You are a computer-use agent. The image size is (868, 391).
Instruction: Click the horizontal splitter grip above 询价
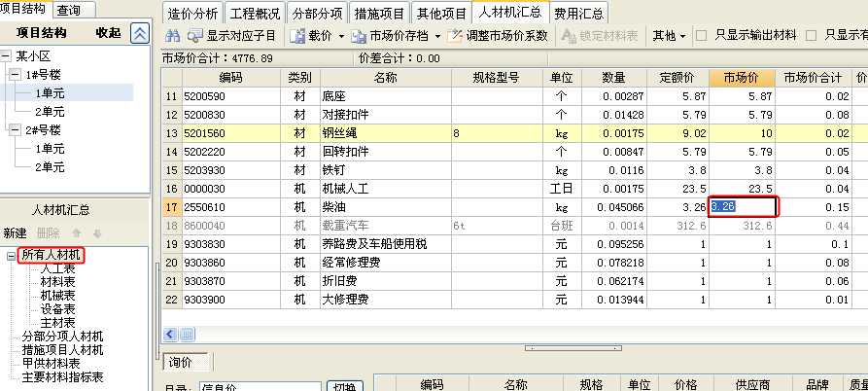click(573, 348)
